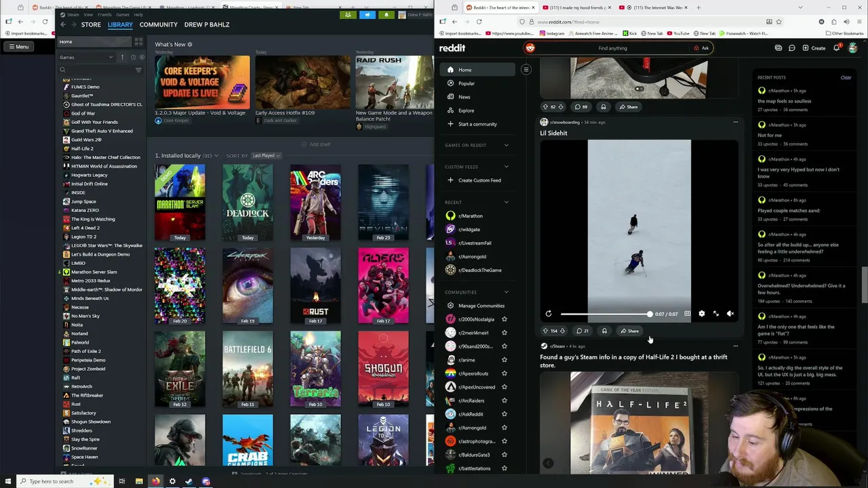
Task: Open options menu for r/Steam Half-Life post
Action: (x=735, y=346)
